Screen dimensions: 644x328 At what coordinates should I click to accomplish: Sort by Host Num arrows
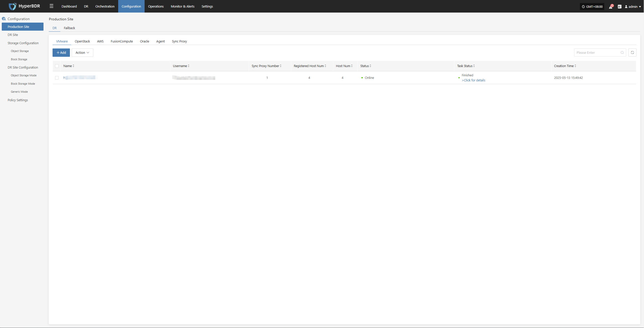(x=352, y=66)
